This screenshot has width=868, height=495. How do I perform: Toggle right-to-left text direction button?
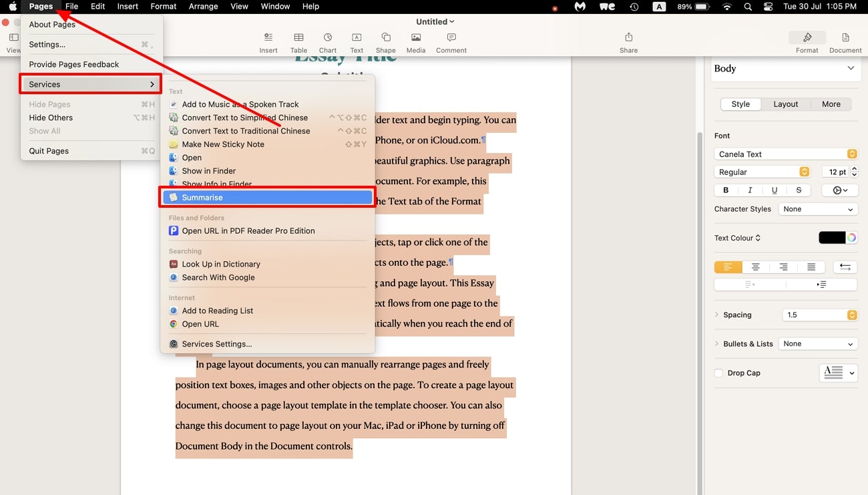pos(845,267)
